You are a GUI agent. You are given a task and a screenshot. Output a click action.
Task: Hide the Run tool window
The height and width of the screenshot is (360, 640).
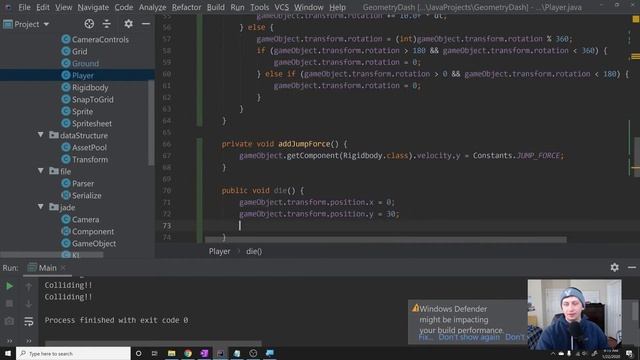click(632, 267)
